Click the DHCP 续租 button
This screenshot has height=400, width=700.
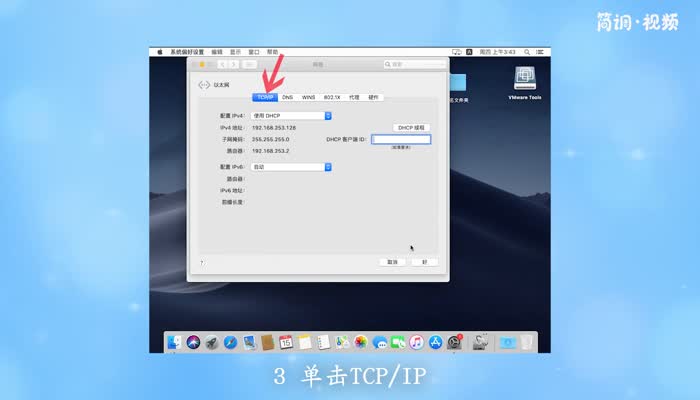411,128
